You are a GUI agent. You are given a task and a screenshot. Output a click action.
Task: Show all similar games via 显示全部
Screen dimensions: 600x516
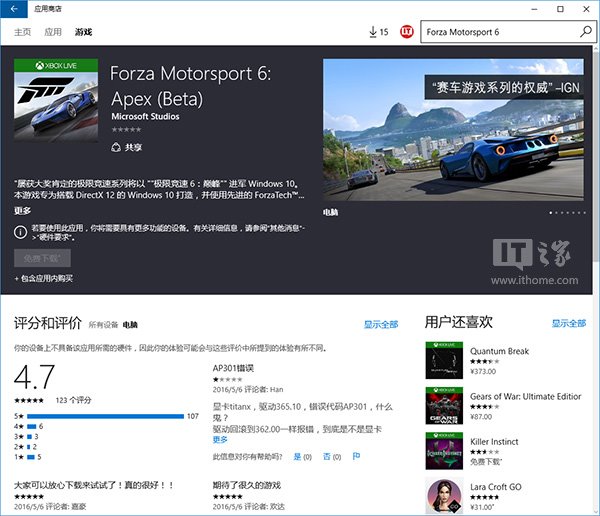569,323
